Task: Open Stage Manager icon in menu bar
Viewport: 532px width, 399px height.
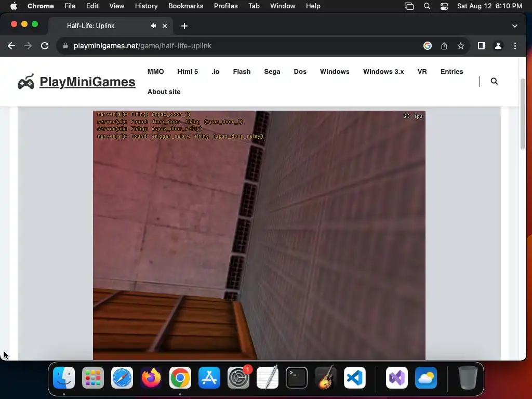Action: coord(409,6)
